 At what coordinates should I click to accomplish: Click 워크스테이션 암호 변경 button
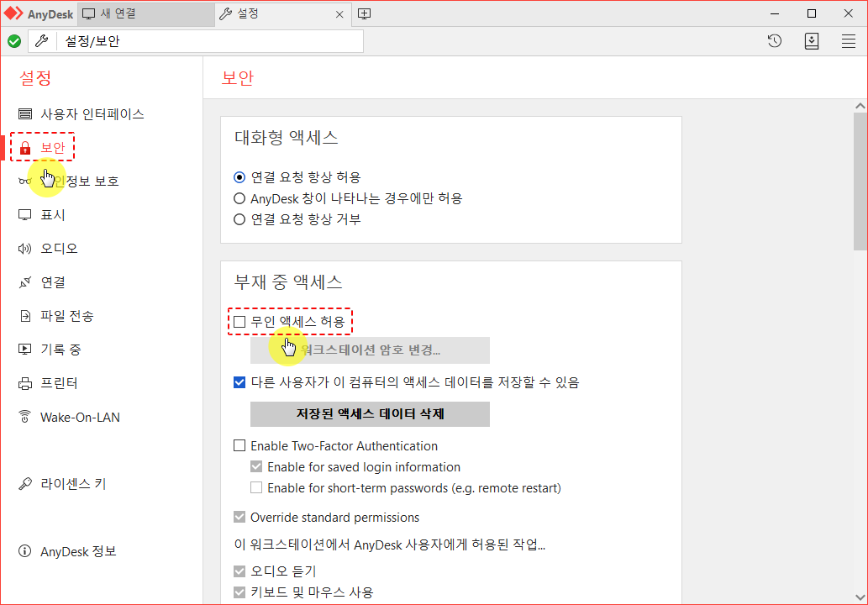coord(370,350)
